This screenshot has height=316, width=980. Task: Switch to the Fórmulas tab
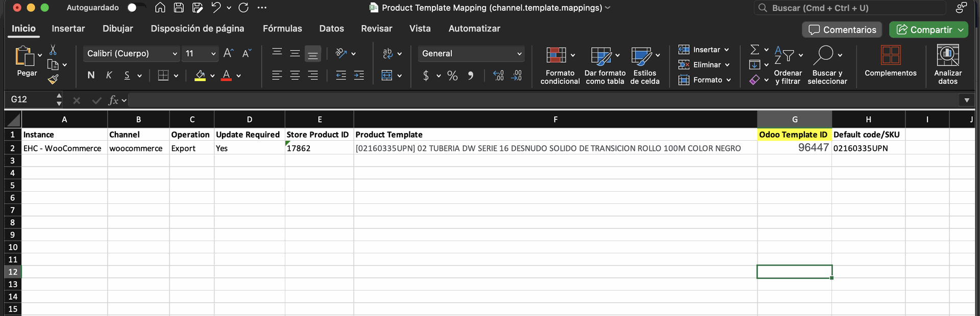click(x=282, y=29)
